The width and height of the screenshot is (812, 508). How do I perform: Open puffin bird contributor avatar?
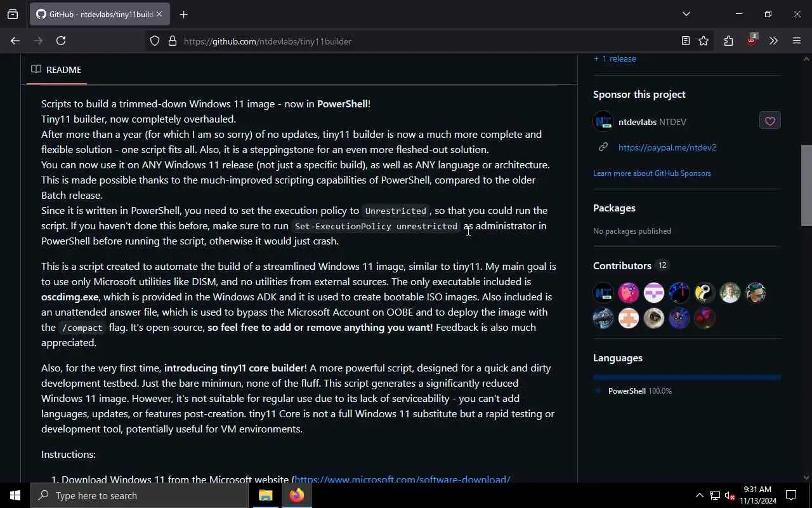[705, 293]
